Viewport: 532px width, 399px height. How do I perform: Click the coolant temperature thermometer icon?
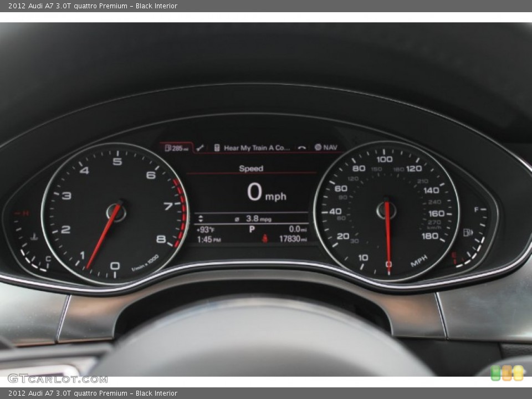pyautogui.click(x=34, y=237)
